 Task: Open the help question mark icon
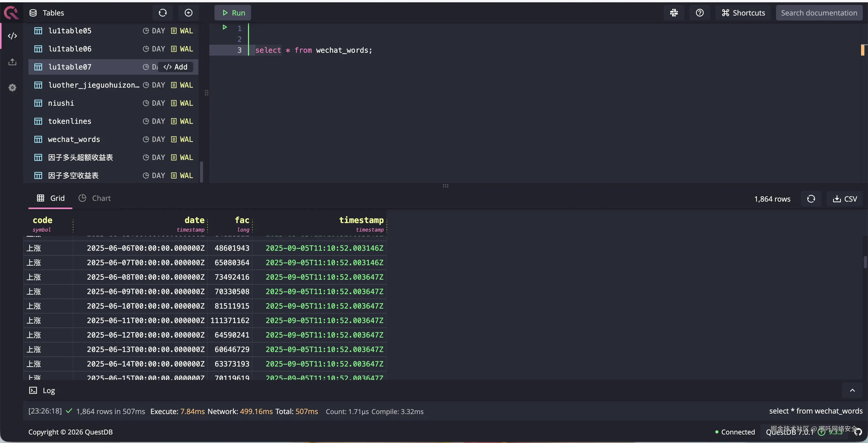point(700,13)
